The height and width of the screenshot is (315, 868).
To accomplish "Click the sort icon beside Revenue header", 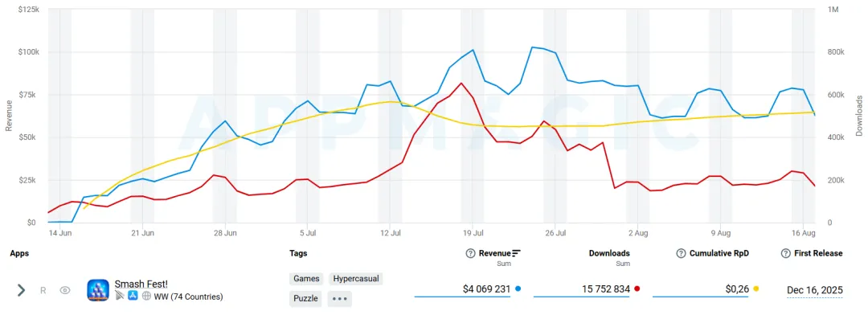I will [x=517, y=254].
